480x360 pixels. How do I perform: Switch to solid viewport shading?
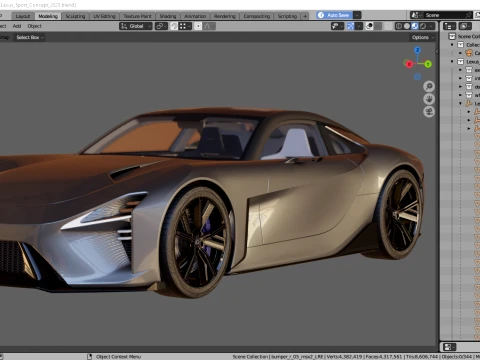[x=407, y=26]
